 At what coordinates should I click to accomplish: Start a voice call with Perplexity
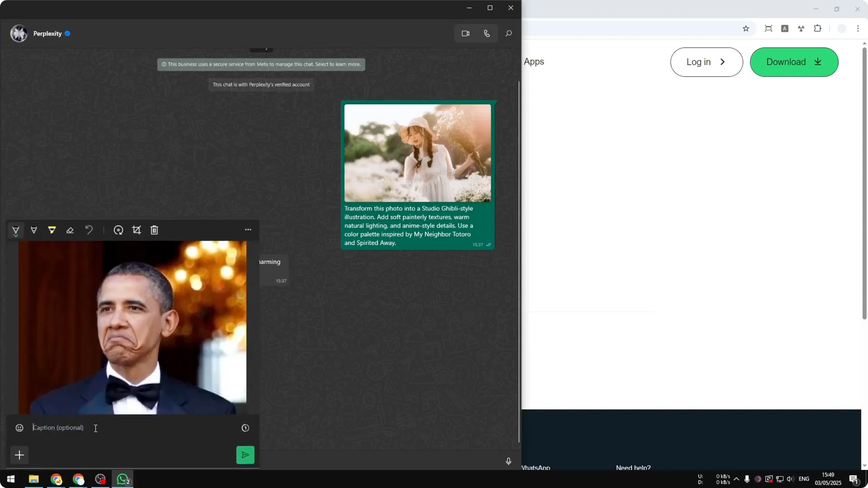point(487,33)
